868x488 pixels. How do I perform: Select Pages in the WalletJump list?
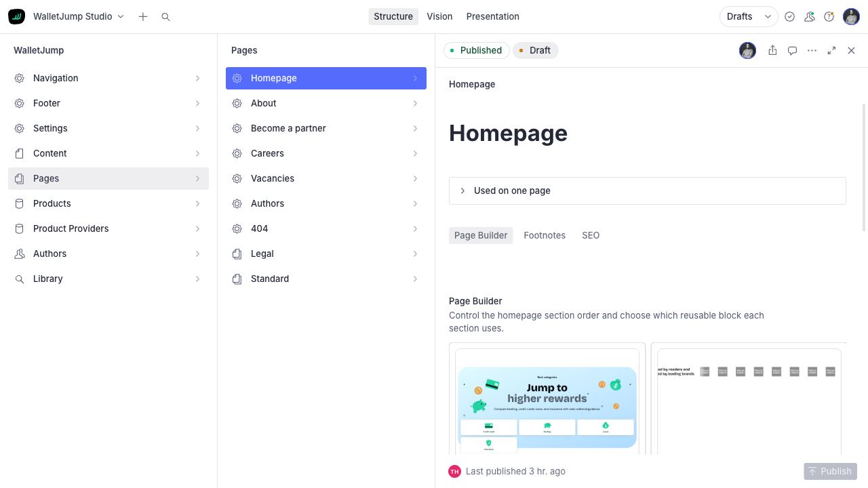108,178
